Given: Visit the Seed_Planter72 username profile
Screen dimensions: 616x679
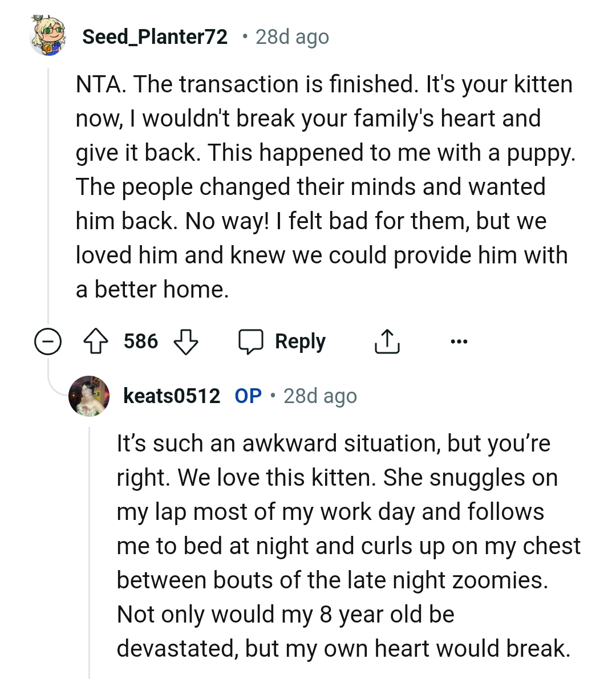Looking at the screenshot, I should coord(155,37).
